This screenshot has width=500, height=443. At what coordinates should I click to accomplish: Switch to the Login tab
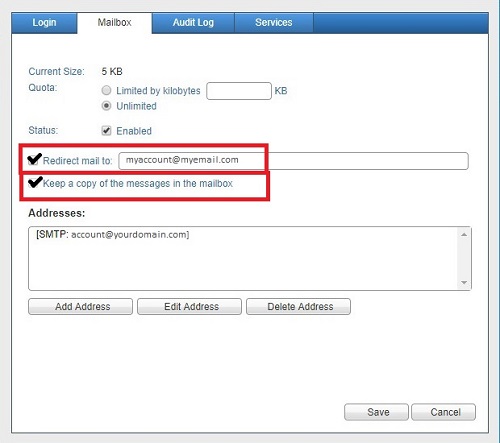[x=44, y=23]
